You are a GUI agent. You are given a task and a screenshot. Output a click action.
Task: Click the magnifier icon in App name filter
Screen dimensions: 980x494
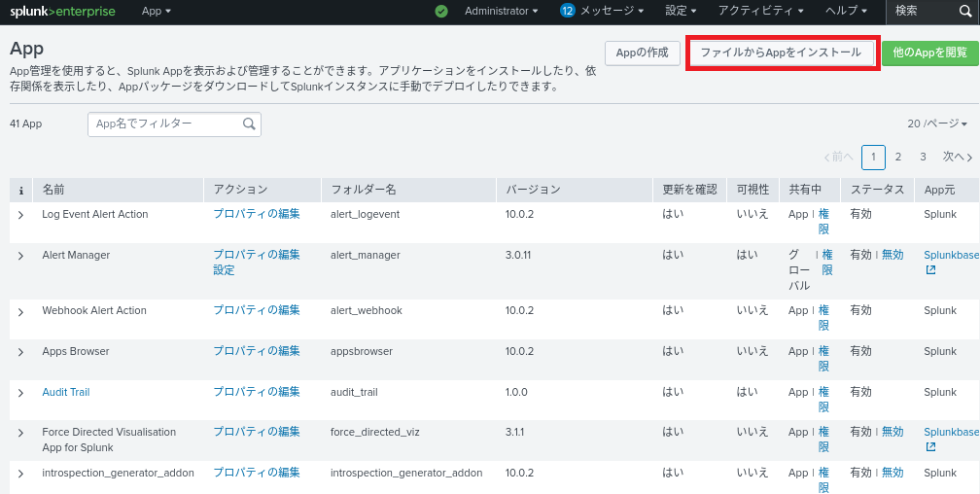tap(249, 124)
